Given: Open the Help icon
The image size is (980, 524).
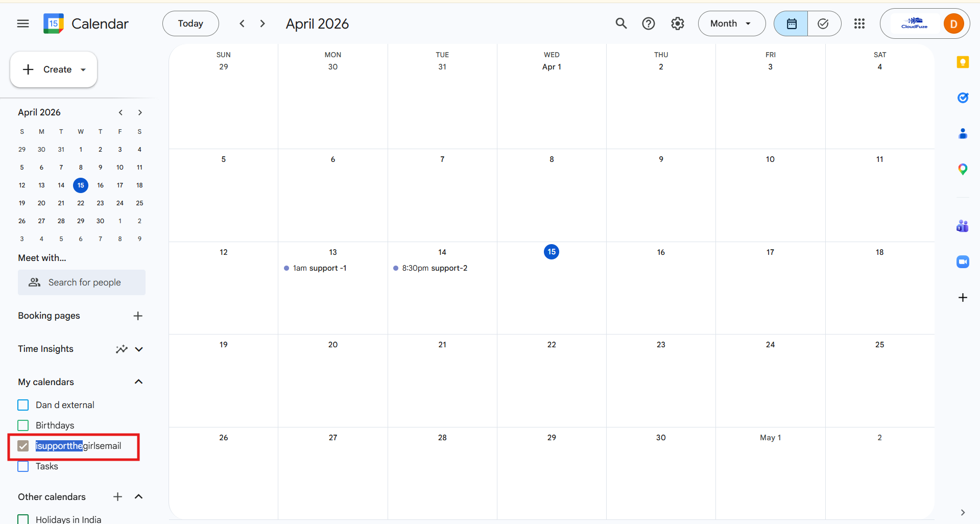Looking at the screenshot, I should (x=648, y=23).
